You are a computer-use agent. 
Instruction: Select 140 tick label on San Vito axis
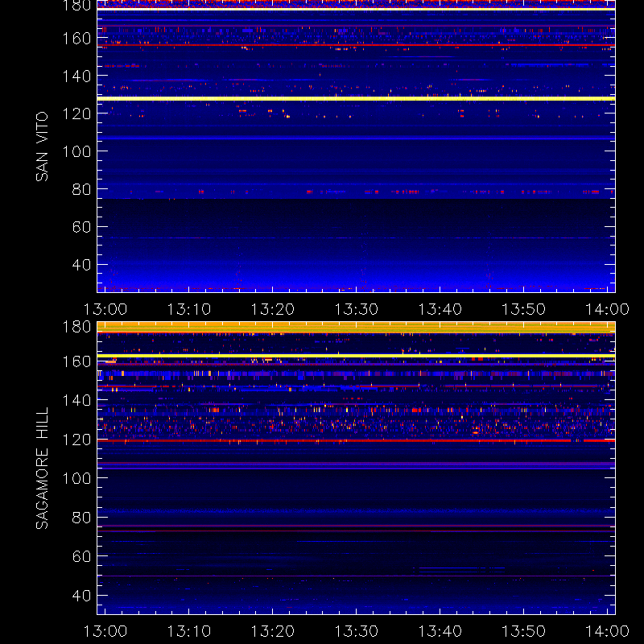[76, 76]
